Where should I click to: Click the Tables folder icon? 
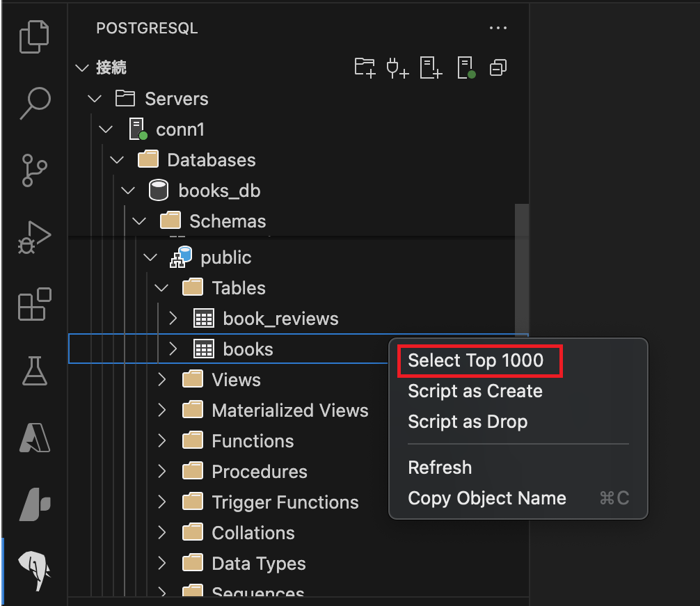(193, 287)
